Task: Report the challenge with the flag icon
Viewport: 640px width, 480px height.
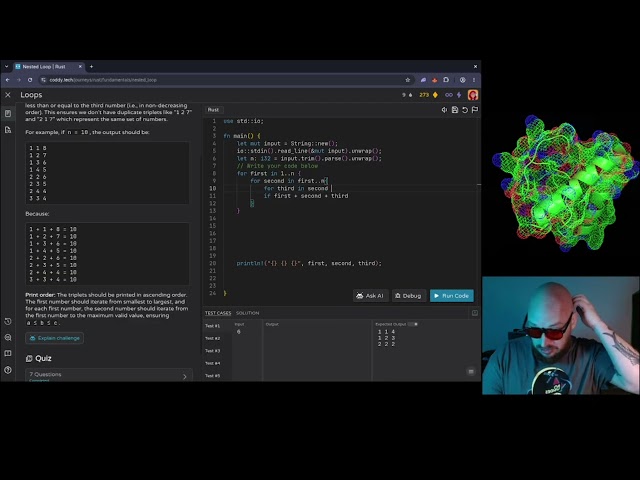Action: tap(475, 110)
